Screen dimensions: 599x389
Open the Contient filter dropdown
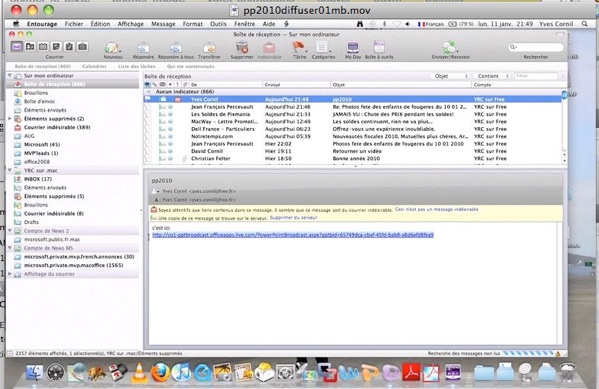coord(492,76)
